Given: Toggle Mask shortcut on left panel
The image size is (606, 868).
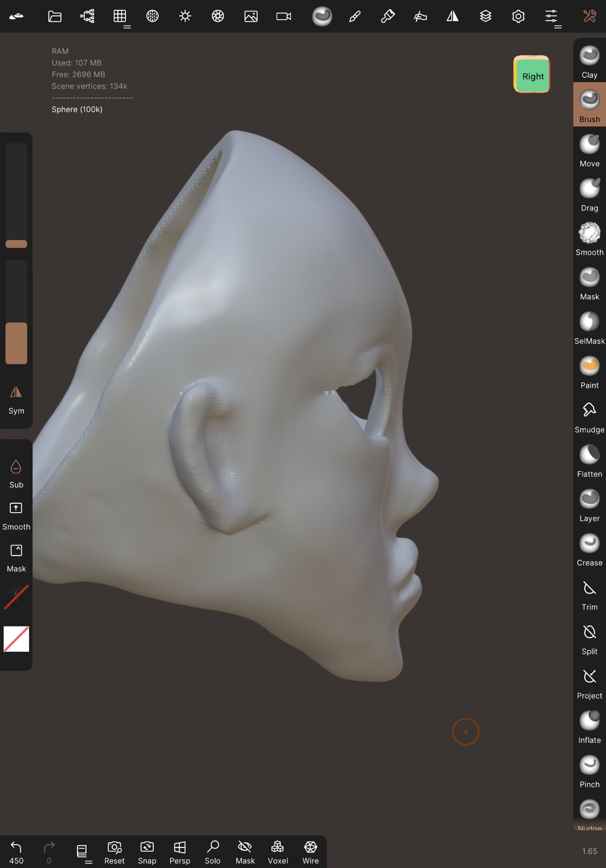Looking at the screenshot, I should click(x=16, y=558).
